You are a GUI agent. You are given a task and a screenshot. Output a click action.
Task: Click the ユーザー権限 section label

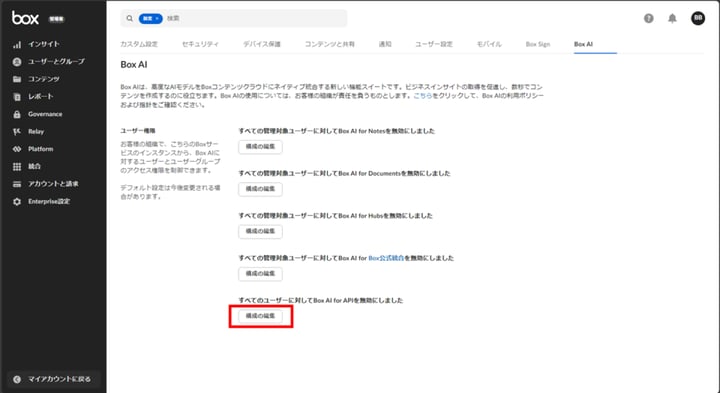point(138,131)
